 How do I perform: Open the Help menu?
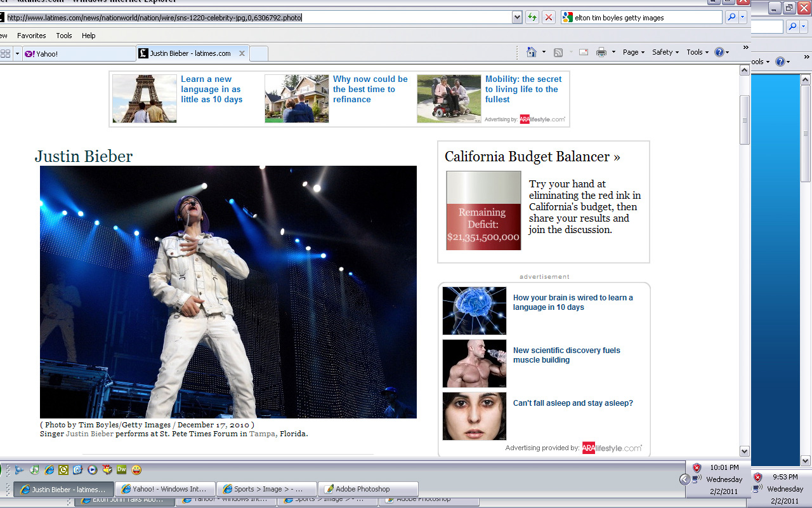89,36
